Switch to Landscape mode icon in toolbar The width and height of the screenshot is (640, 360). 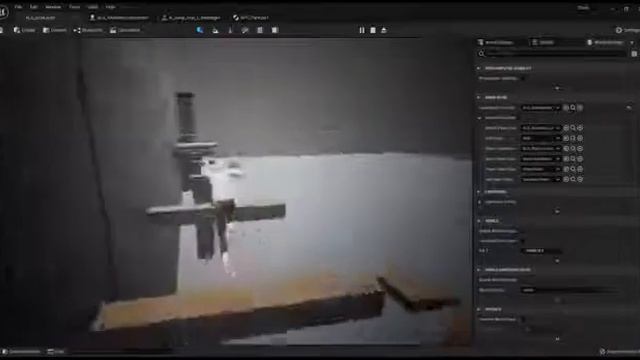click(x=215, y=30)
